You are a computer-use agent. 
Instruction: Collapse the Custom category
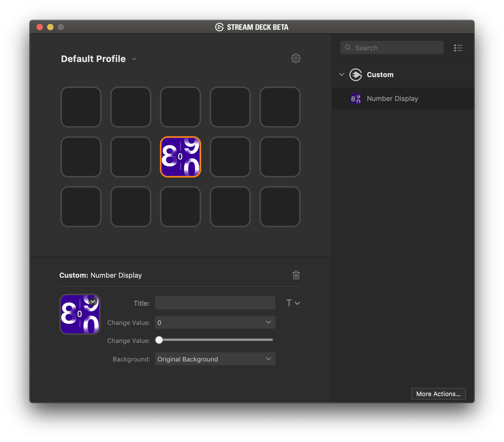[342, 74]
